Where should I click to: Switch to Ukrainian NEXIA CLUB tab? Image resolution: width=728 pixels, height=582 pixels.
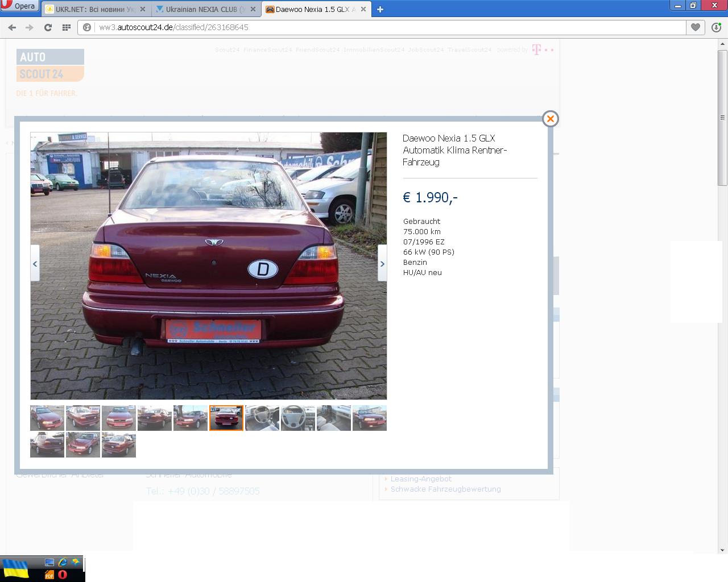click(201, 9)
